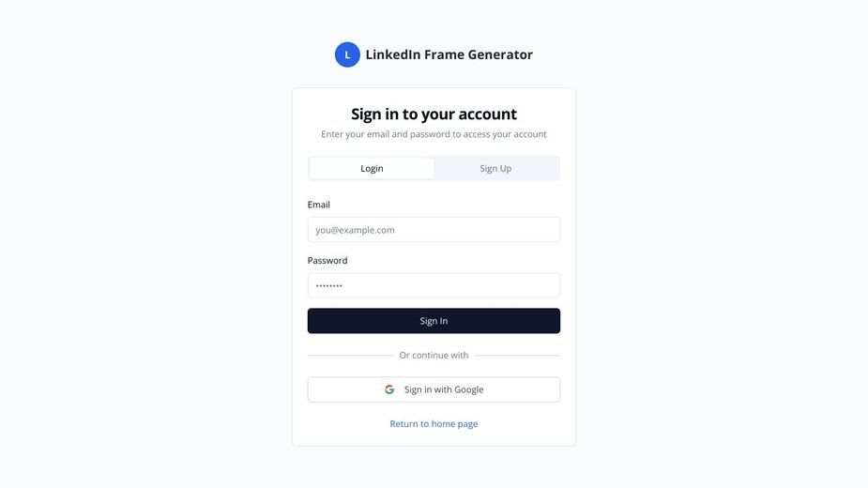868x488 pixels.
Task: Click the subtitle about entering email and password
Action: pyautogui.click(x=434, y=134)
